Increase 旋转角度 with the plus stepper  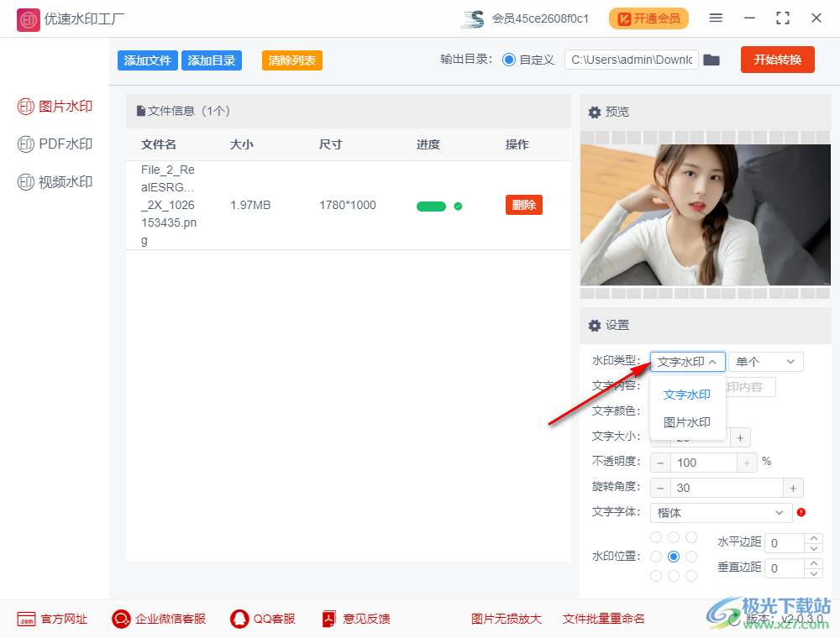pos(793,487)
